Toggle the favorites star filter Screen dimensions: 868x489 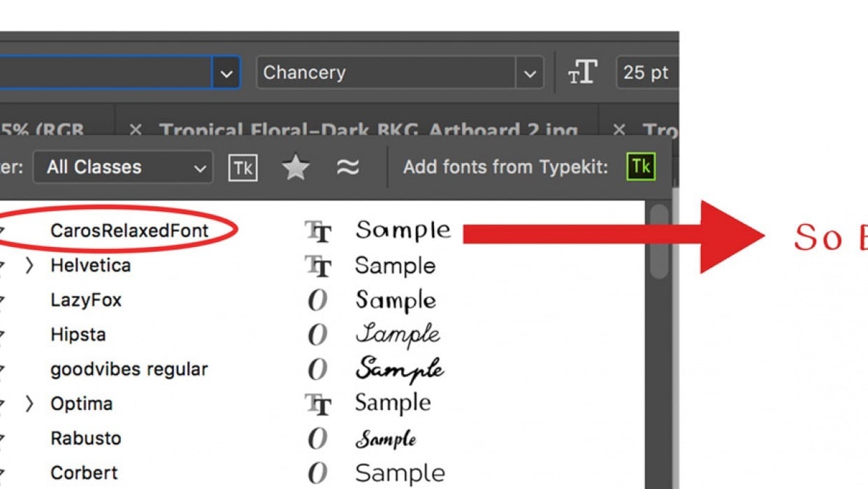click(296, 168)
